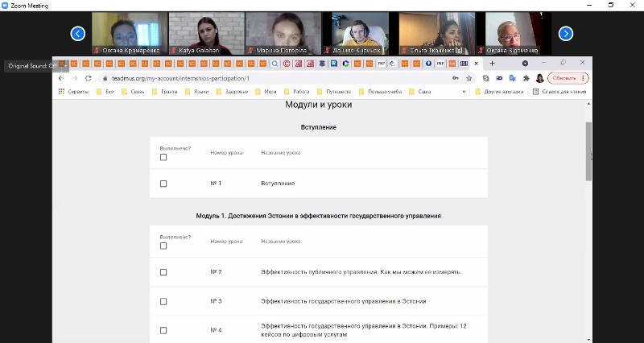Open the Сервисы apps shortcut
644x343 pixels.
pos(73,92)
